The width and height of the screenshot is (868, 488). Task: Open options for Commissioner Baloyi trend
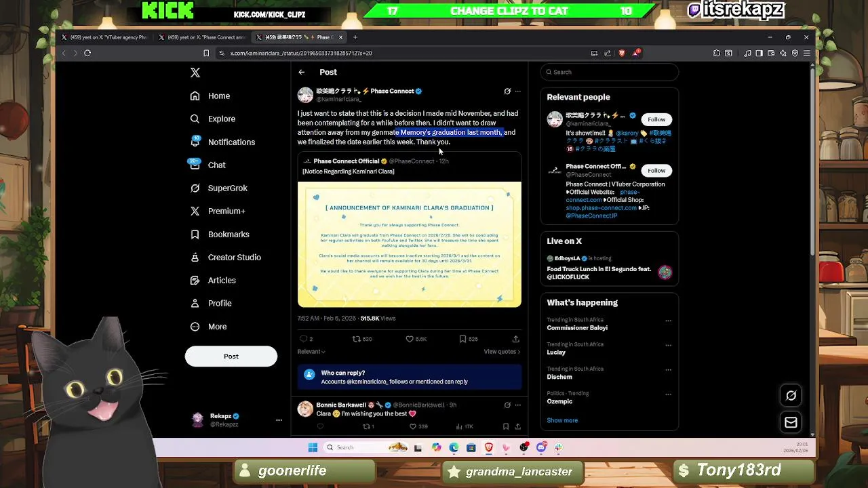coord(668,321)
